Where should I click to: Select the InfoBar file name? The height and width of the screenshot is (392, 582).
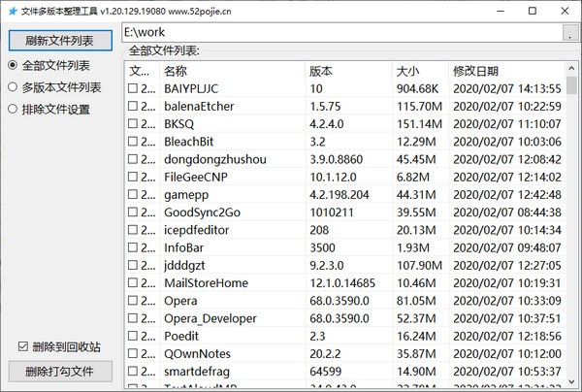point(183,248)
